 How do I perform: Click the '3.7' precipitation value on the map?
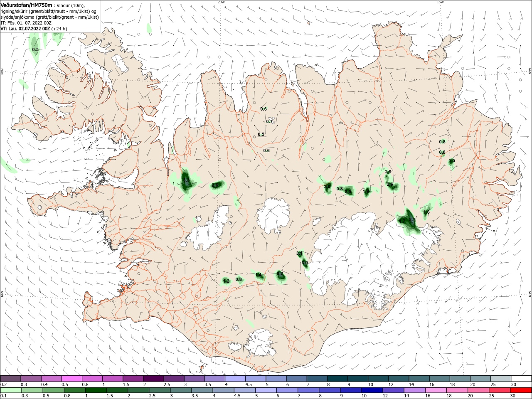[x=412, y=219]
